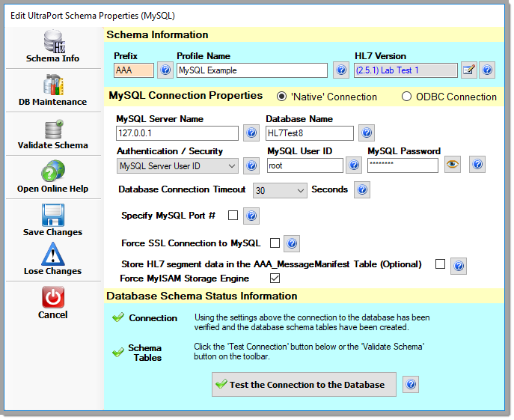
Task: Open help for MessageManifest Table option
Action: point(459,266)
